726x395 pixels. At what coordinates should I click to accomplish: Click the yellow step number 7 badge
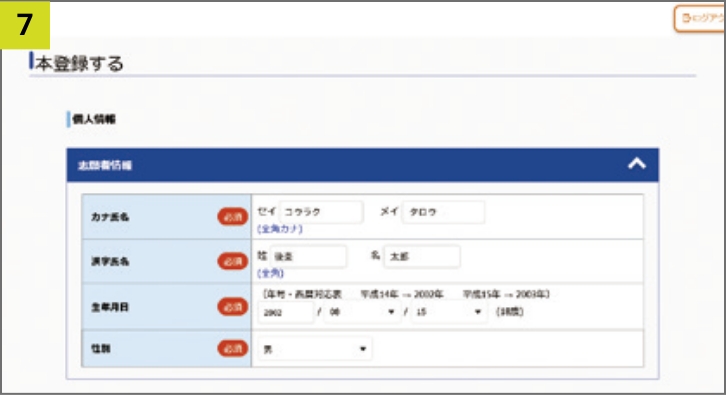click(x=25, y=25)
